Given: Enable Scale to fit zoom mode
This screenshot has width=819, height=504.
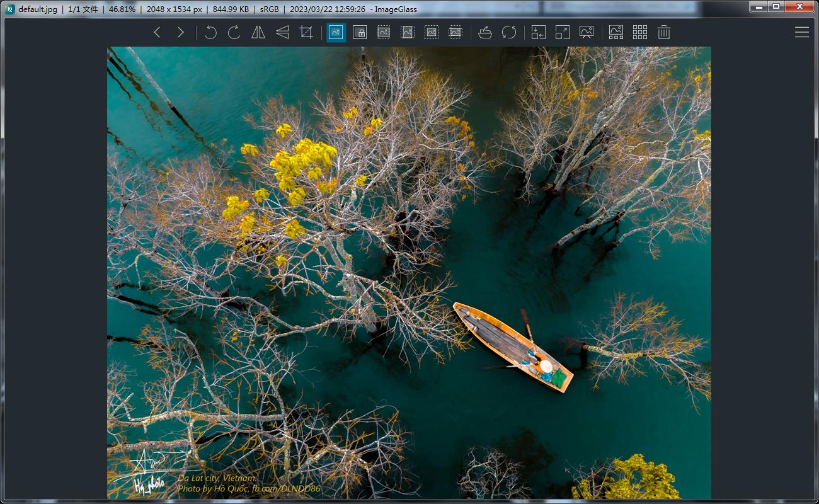Looking at the screenshot, I should click(x=432, y=32).
